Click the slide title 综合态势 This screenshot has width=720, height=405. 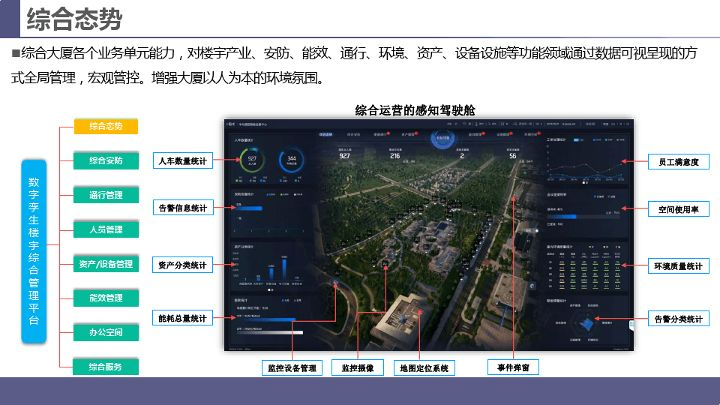74,19
